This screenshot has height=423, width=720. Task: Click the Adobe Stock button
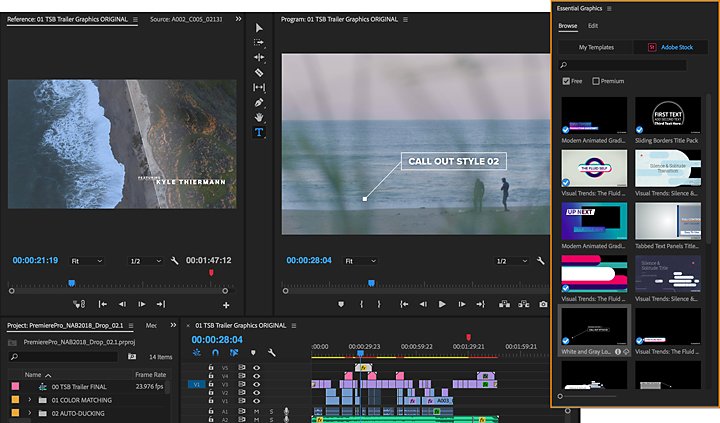pos(670,47)
